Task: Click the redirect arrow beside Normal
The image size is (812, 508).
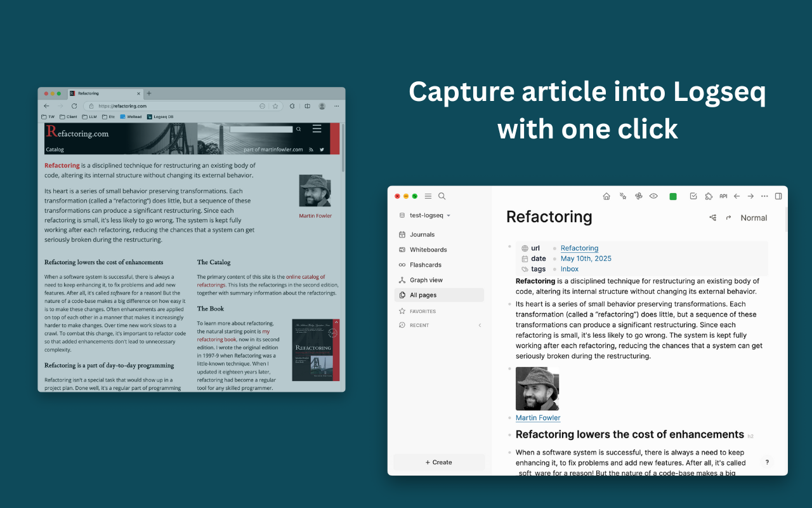Action: coord(729,218)
